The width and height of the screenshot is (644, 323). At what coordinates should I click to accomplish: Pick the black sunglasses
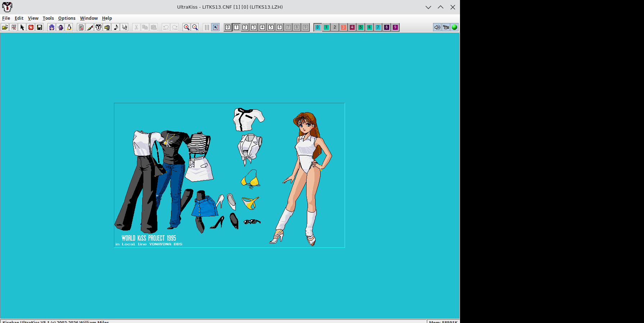pyautogui.click(x=252, y=222)
